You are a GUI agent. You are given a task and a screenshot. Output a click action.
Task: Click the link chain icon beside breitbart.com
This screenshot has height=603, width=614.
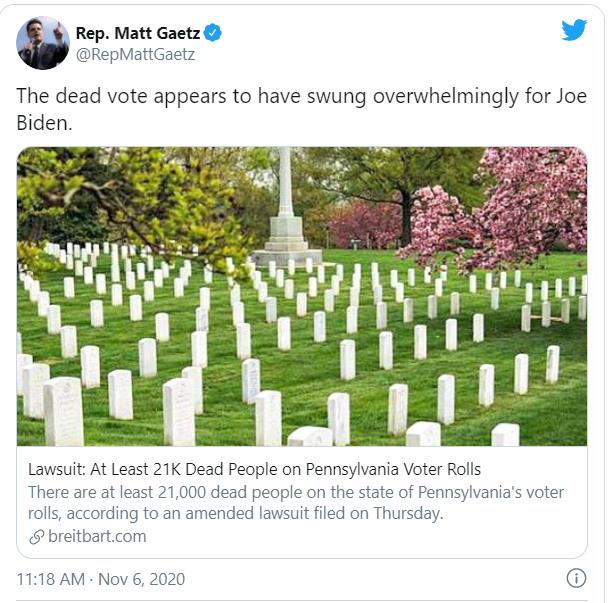coord(37,536)
